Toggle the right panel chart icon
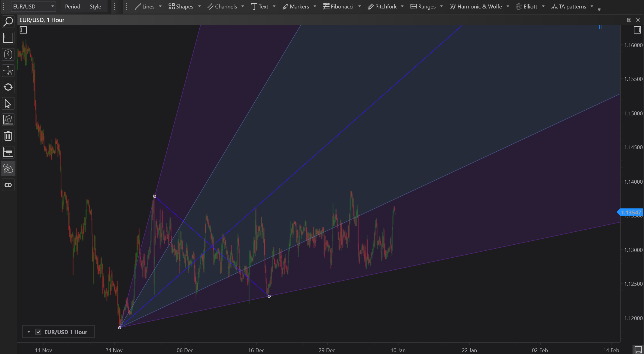Screen dimensions: 644x354 (x=637, y=30)
